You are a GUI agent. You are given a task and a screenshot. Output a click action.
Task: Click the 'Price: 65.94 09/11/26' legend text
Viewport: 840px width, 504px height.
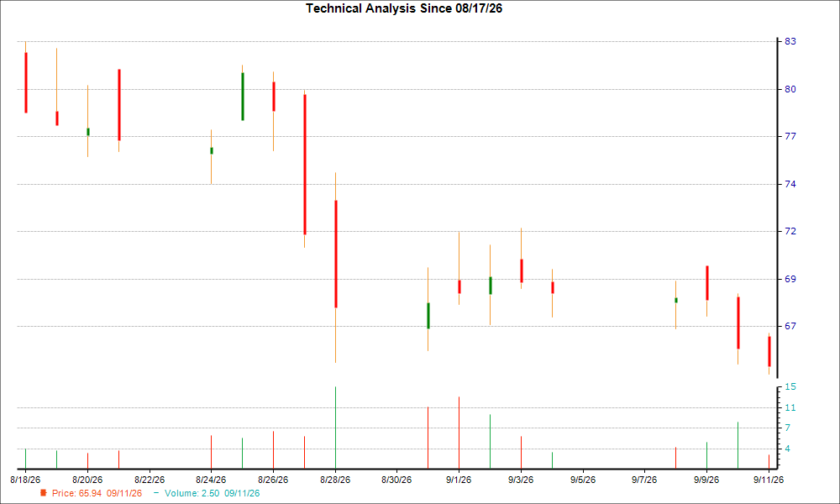coord(97,493)
